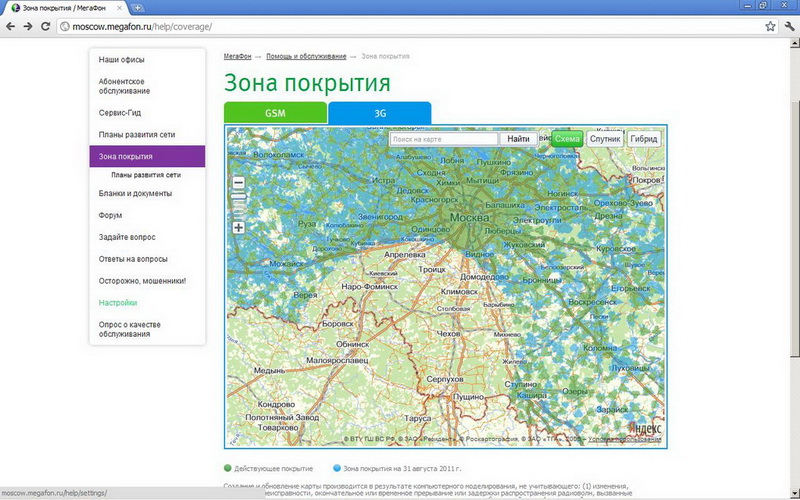Click the Волоколамск label on the map
This screenshot has height=500, width=800.
coord(279,154)
